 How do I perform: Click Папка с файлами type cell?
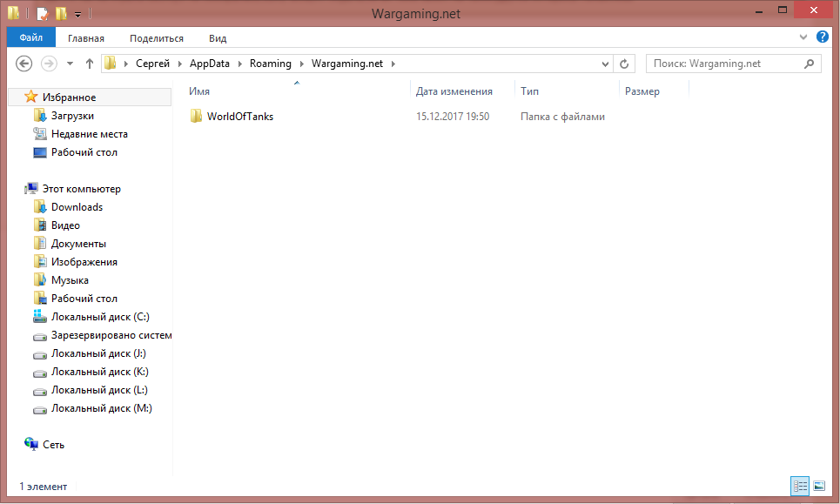point(562,117)
